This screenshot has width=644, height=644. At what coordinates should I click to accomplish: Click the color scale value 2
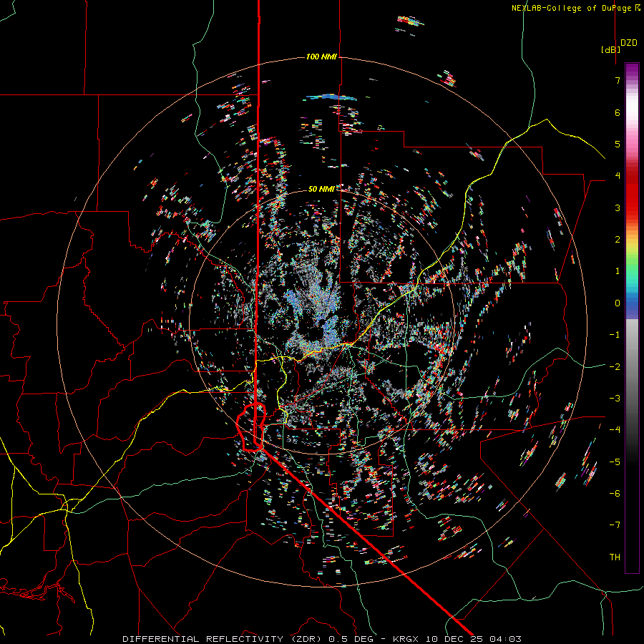(618, 240)
